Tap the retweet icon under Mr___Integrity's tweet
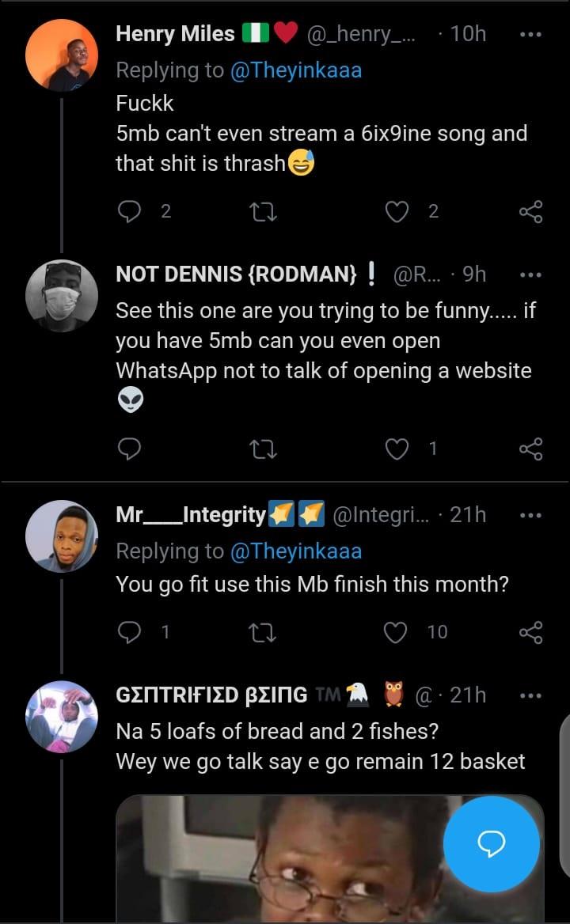This screenshot has width=570, height=924. tap(264, 631)
